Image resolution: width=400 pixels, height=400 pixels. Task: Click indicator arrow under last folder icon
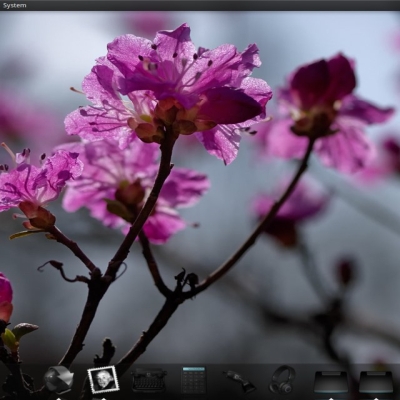[377, 398]
